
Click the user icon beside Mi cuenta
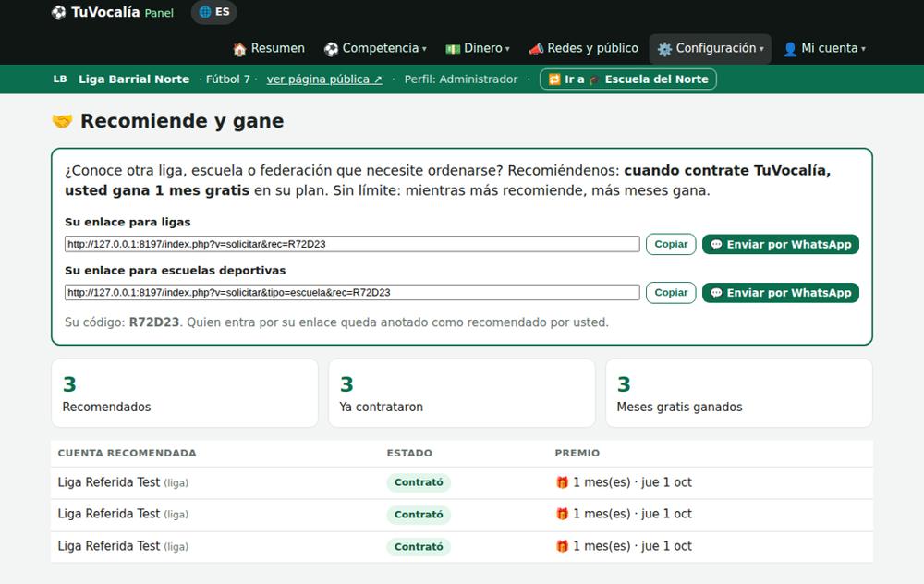pos(790,49)
